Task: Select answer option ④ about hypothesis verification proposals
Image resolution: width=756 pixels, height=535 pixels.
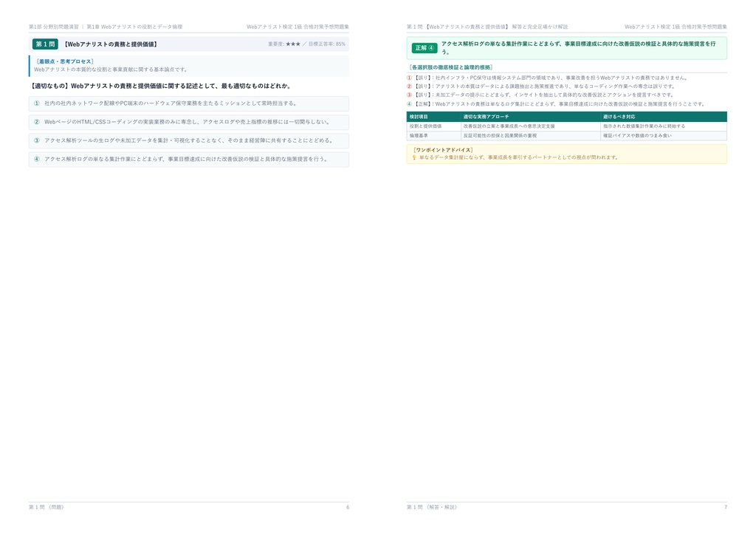Action: coord(188,159)
